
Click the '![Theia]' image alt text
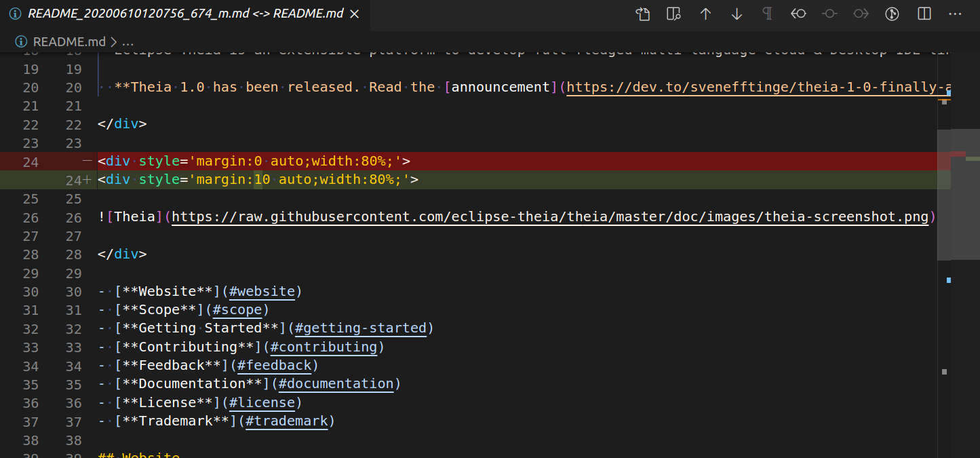click(130, 217)
